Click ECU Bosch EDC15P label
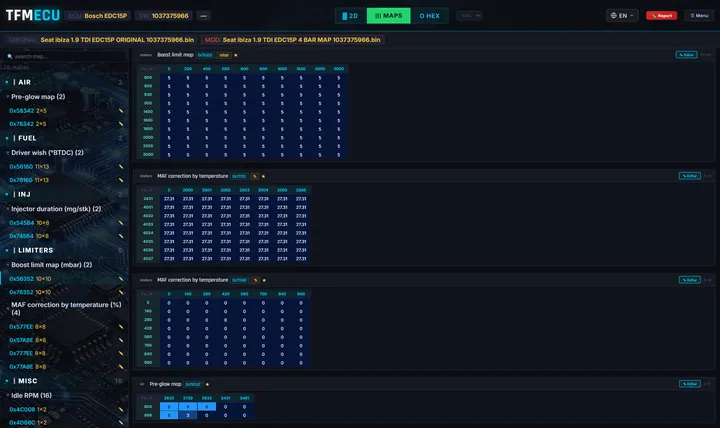Image resolution: width=720 pixels, height=428 pixels. point(97,16)
